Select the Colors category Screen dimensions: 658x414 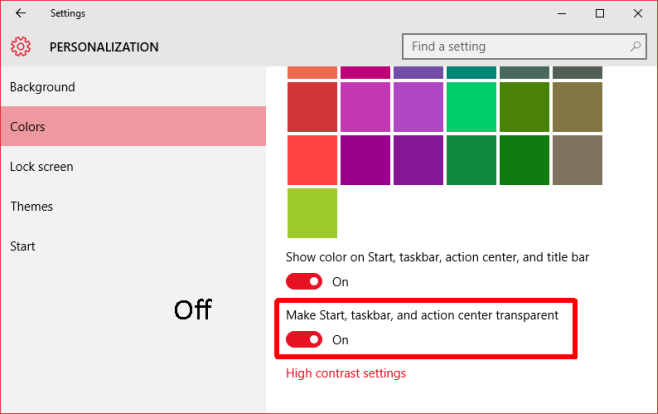[28, 127]
